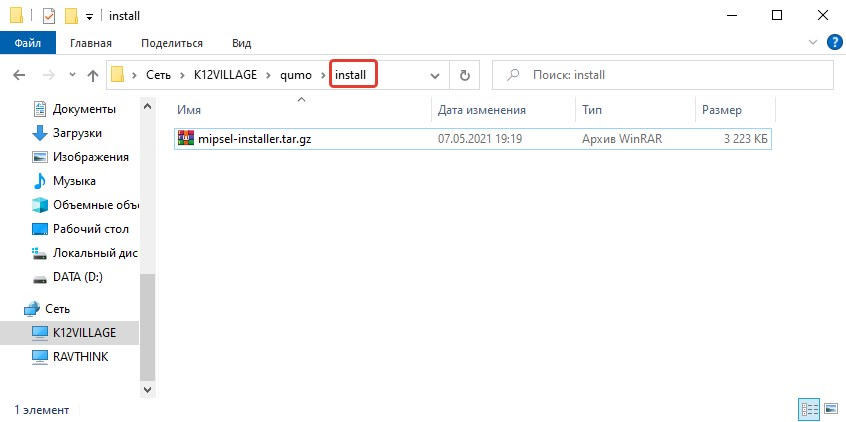
Task: Click the Поиск: install search field
Action: coord(663,75)
